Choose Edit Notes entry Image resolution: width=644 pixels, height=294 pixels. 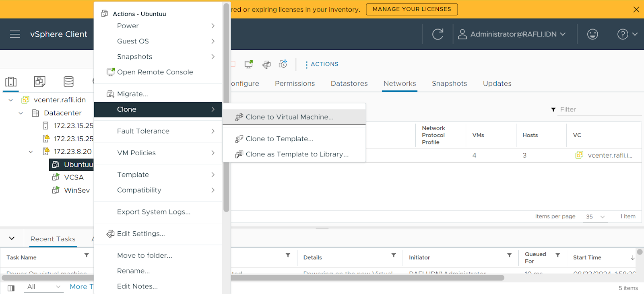click(x=158, y=286)
